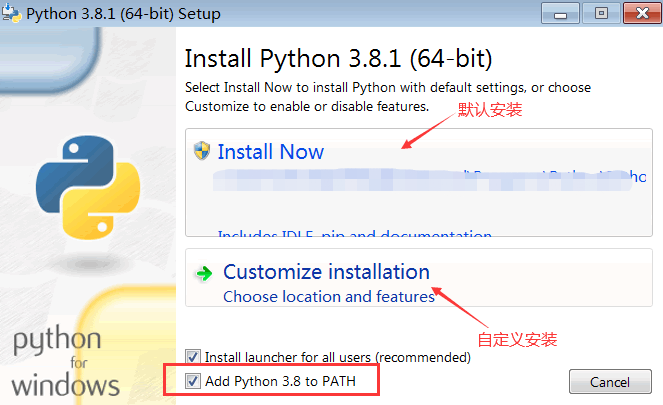The height and width of the screenshot is (405, 663).
Task: Click the UAC shield icon beside Install Now
Action: pos(202,151)
